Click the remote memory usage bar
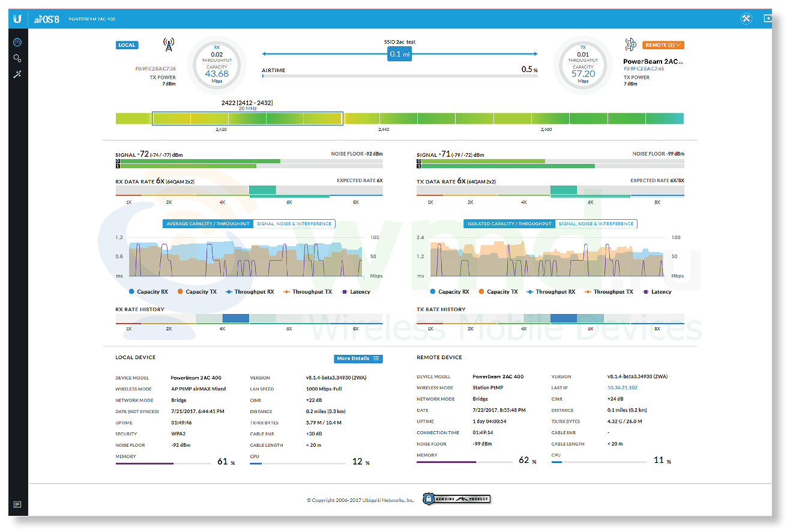Image resolution: width=790 pixels, height=532 pixels. tap(465, 462)
